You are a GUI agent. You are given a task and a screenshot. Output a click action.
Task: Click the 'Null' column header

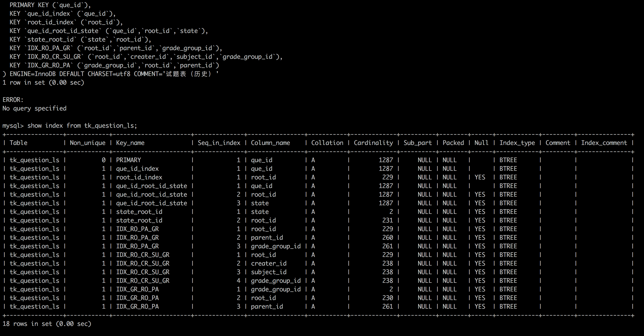pyautogui.click(x=481, y=143)
